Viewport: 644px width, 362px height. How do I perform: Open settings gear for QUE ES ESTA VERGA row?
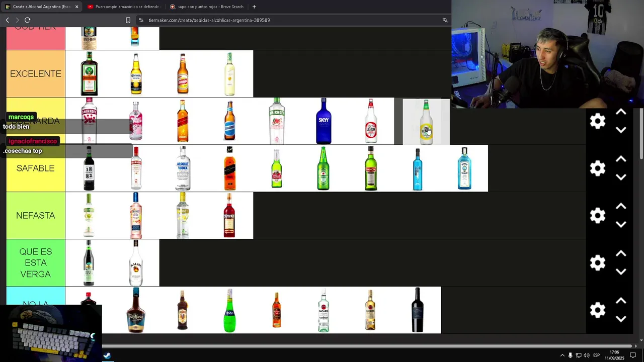click(x=598, y=263)
